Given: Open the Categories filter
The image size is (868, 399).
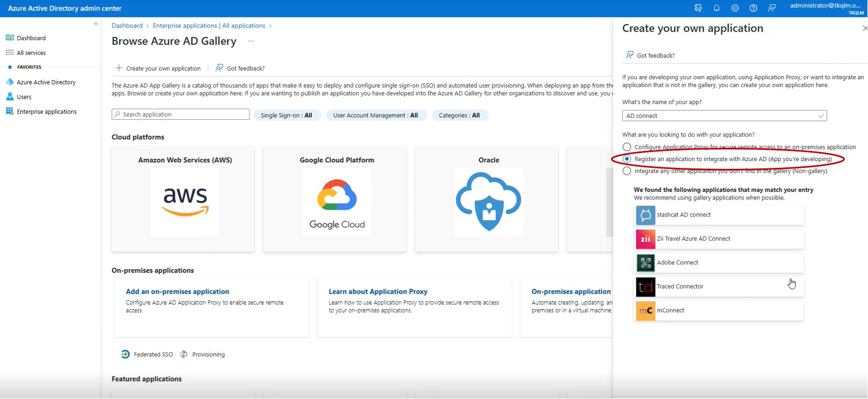Looking at the screenshot, I should pos(460,115).
